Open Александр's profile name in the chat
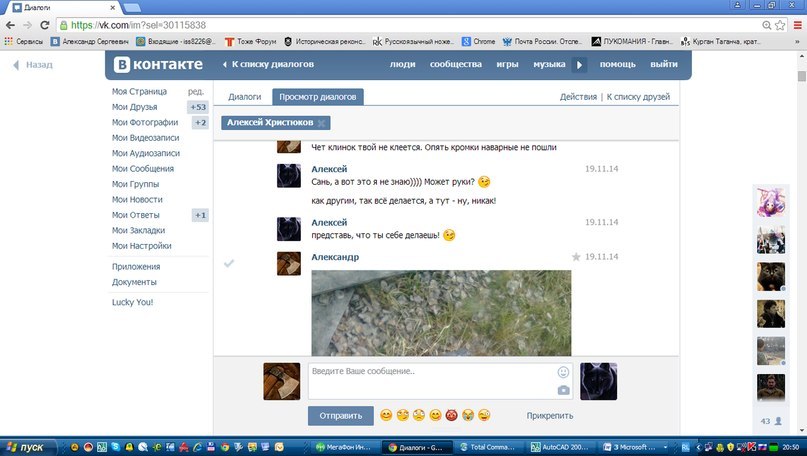 [335, 257]
